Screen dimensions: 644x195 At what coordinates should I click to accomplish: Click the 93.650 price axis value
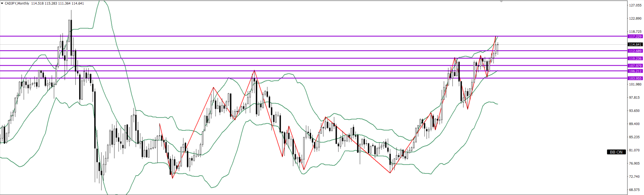(635, 111)
